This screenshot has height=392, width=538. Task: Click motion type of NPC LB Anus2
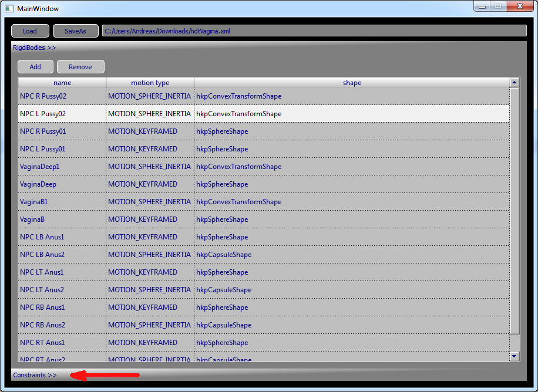click(x=149, y=255)
